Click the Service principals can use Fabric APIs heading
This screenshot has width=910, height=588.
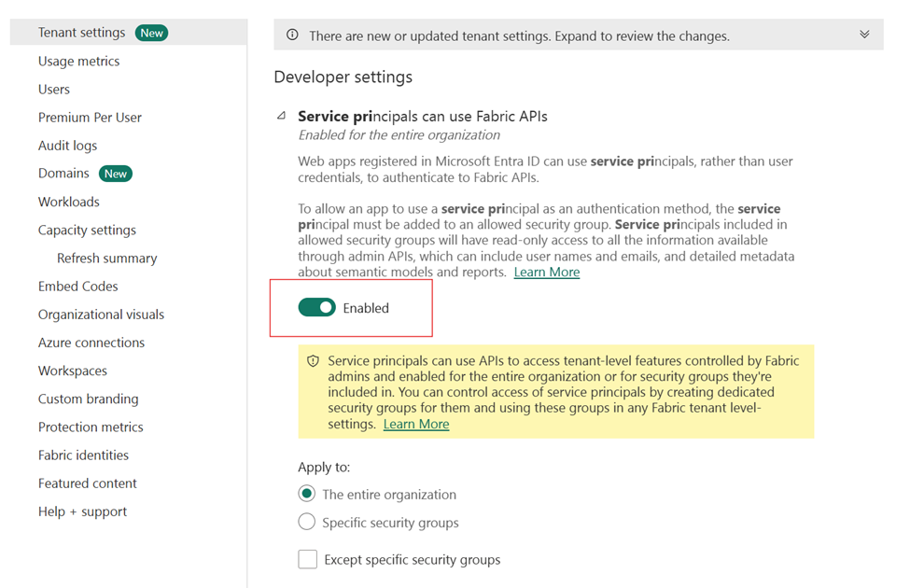click(x=423, y=117)
